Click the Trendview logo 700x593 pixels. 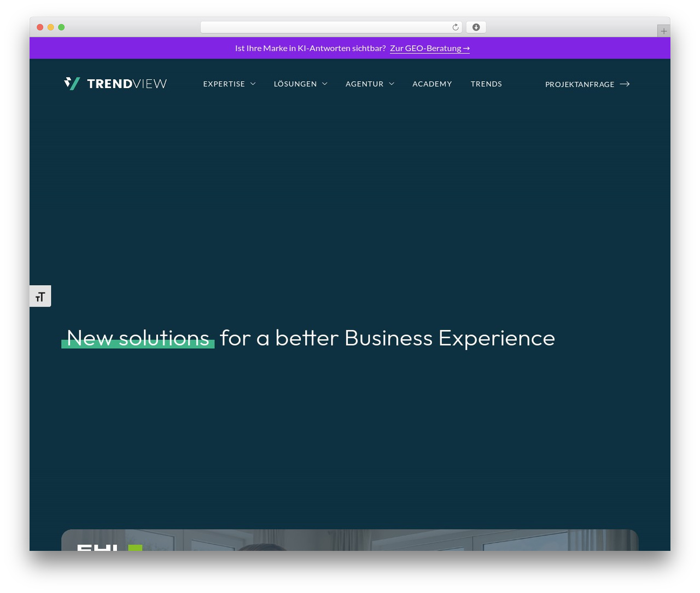click(x=115, y=84)
